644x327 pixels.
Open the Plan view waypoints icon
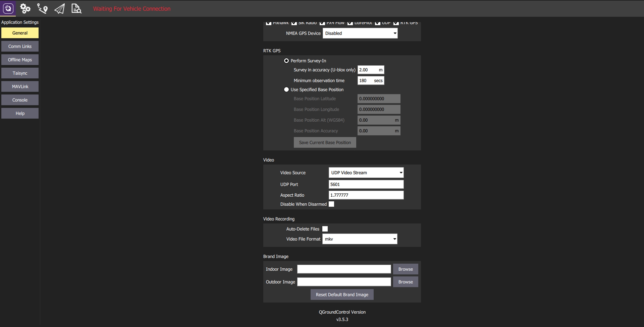coord(42,8)
